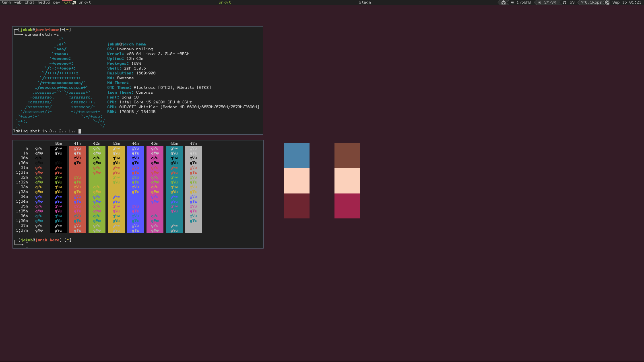Click jakub@jarch-home in the bottom terminal prompt

(x=40, y=240)
